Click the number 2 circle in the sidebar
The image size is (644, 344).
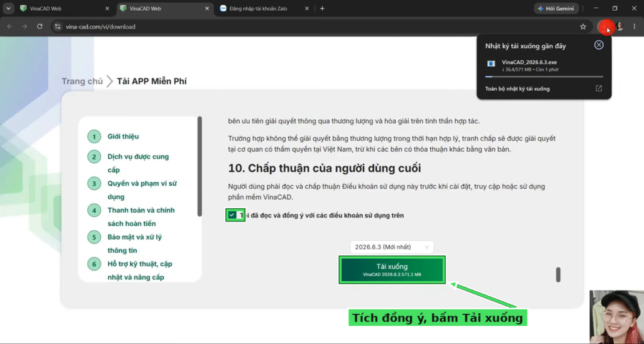click(x=94, y=157)
